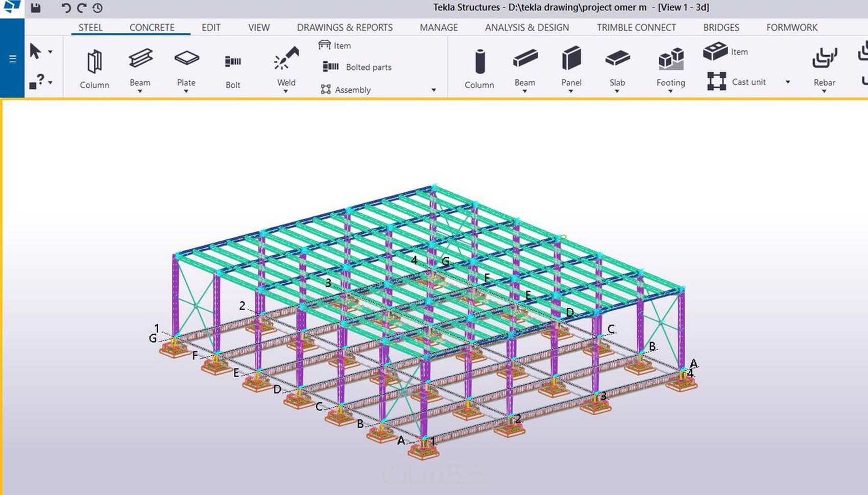Select the Rebar tool
868x495 pixels.
pos(825,66)
